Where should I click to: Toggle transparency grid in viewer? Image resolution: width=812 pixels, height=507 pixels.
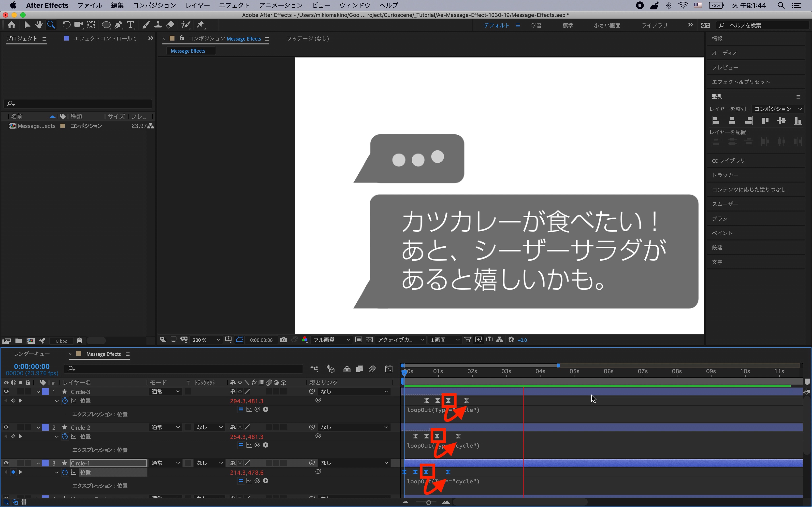pyautogui.click(x=369, y=340)
